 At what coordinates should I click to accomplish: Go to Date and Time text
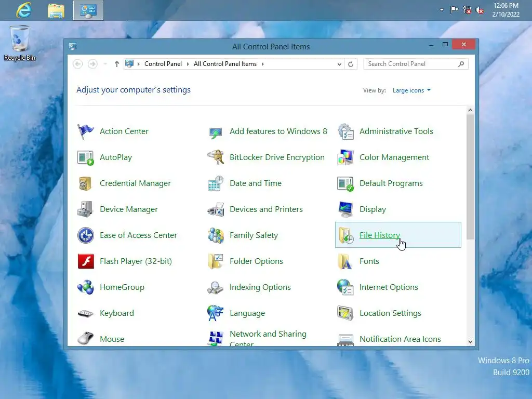point(256,183)
